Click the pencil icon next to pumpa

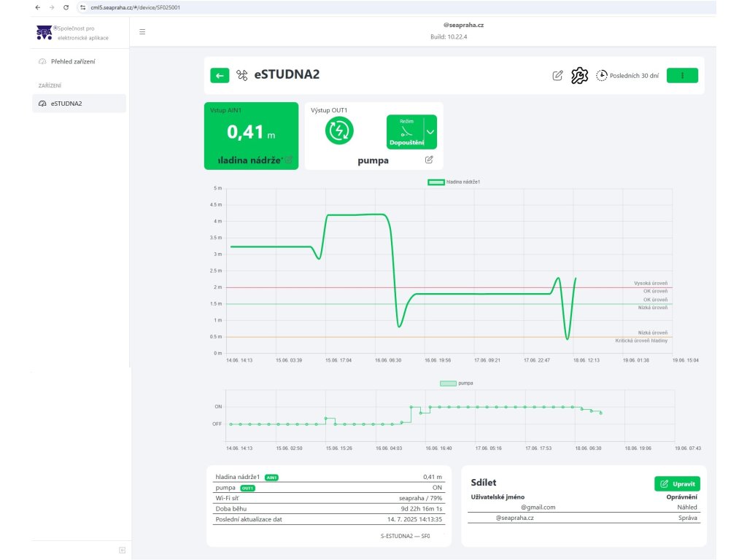click(429, 160)
